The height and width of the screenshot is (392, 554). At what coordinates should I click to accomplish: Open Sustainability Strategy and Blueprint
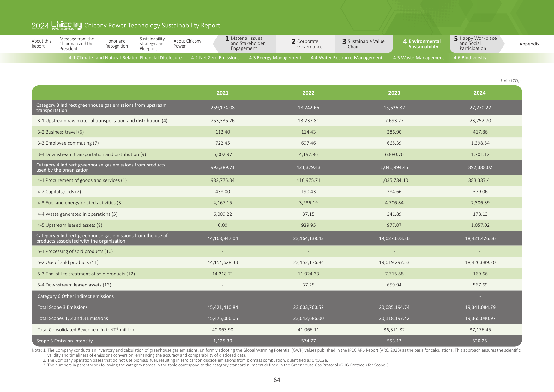click(152, 44)
